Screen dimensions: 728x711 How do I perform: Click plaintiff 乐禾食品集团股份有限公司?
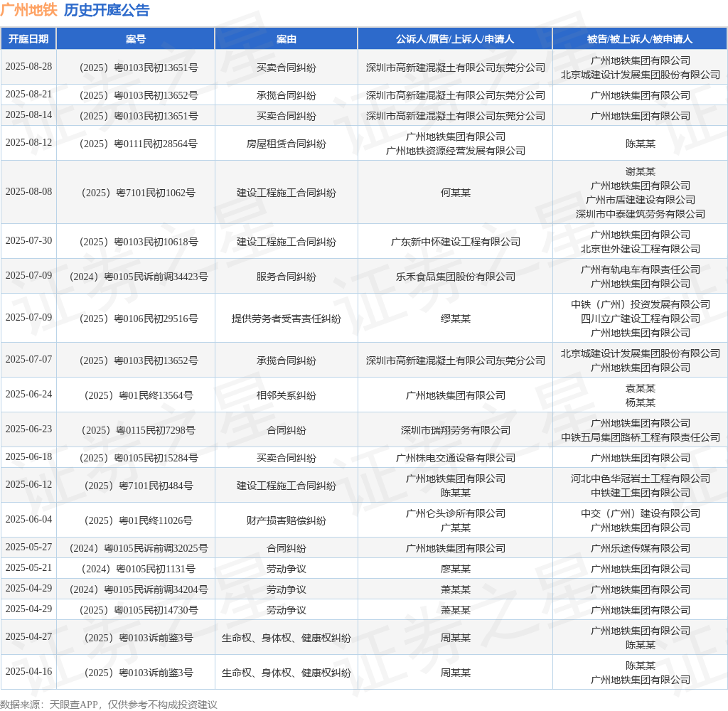coord(455,277)
